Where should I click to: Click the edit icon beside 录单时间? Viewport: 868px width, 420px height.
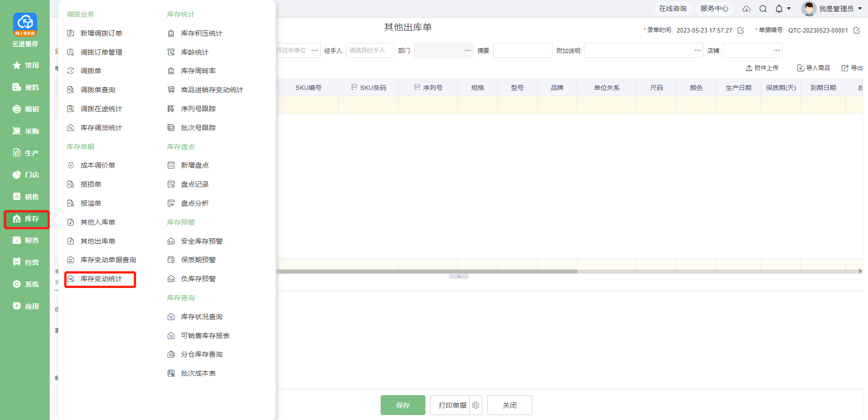click(x=741, y=30)
